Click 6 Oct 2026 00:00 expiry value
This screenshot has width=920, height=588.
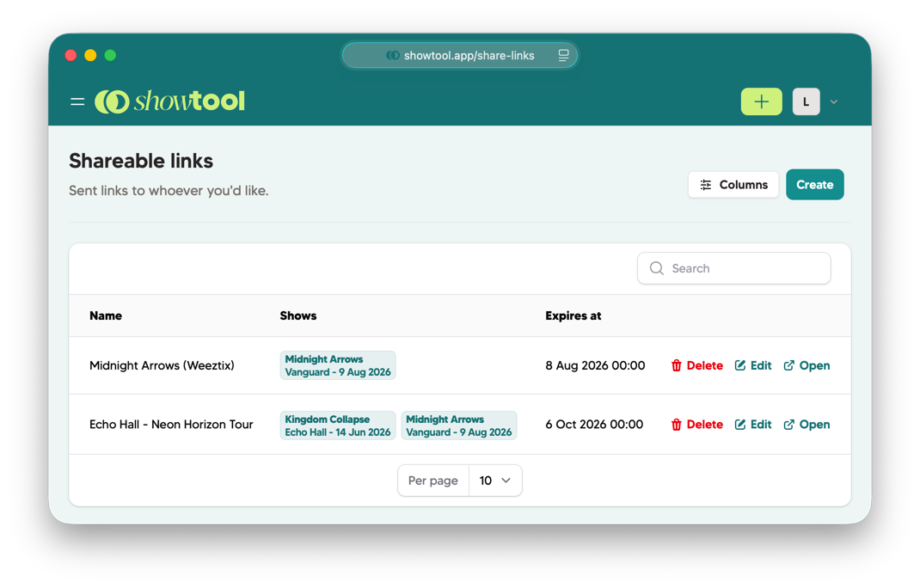click(x=594, y=425)
